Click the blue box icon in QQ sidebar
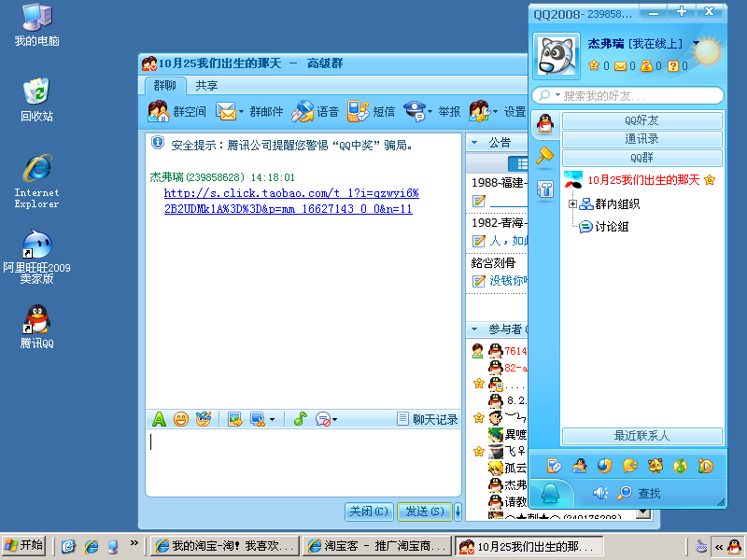Image resolution: width=747 pixels, height=560 pixels. click(545, 189)
